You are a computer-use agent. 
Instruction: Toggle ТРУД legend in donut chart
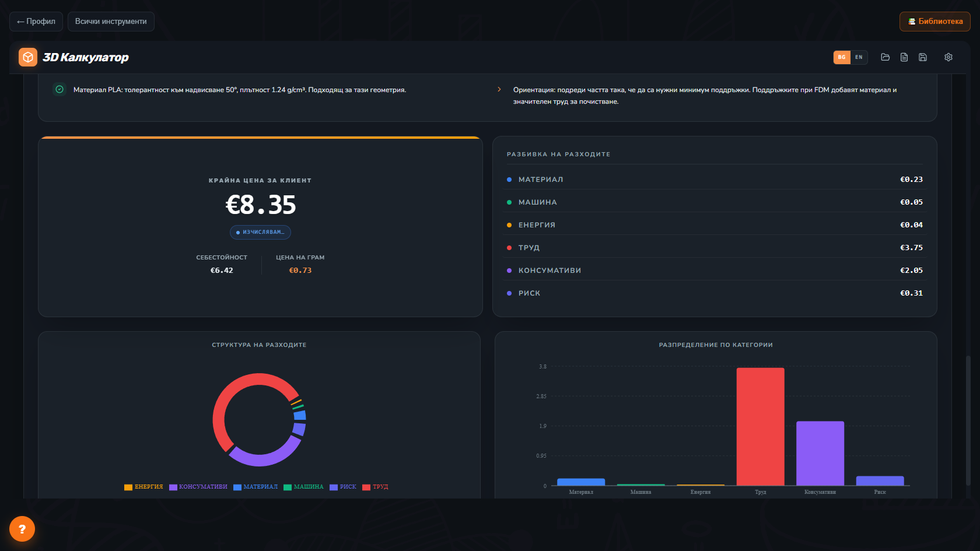(375, 487)
